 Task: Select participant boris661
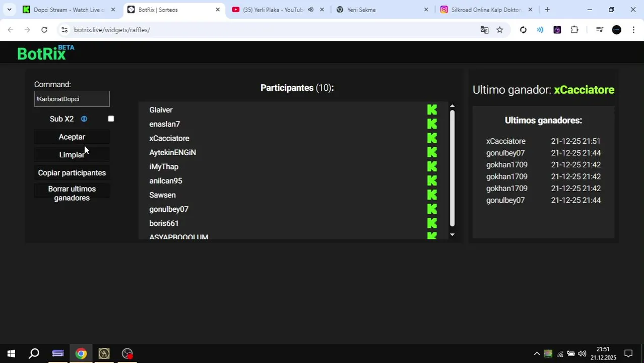tap(164, 223)
